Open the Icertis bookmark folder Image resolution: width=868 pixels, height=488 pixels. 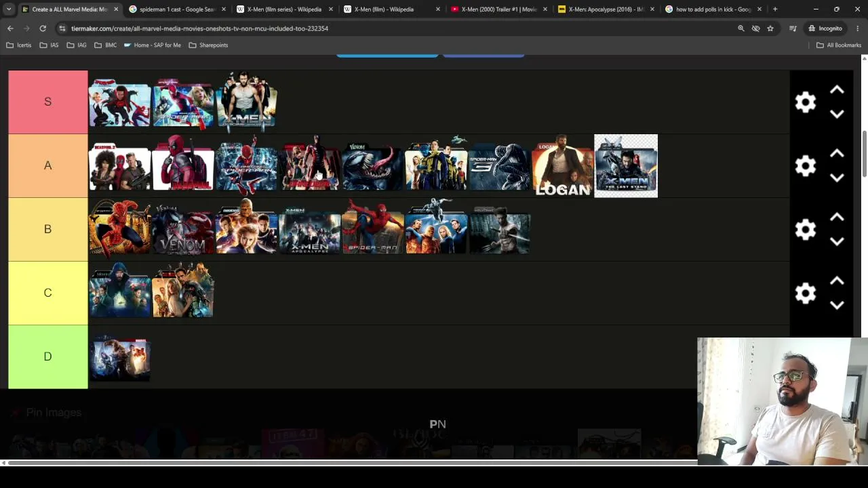tap(19, 45)
